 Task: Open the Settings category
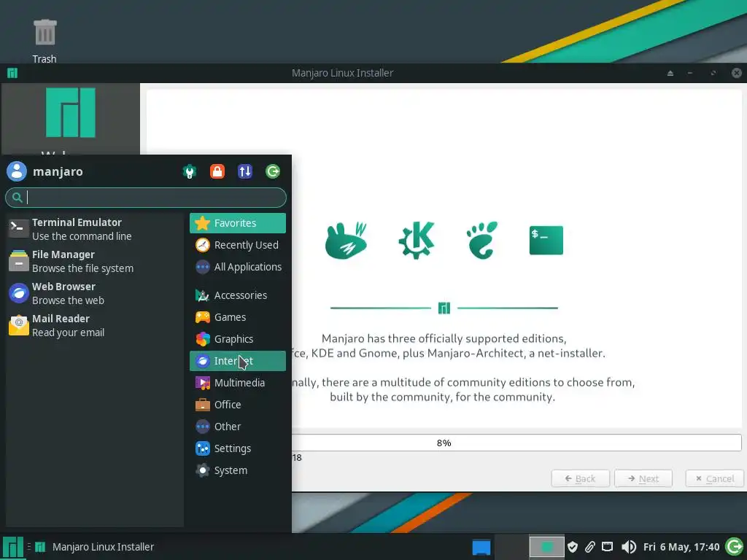[x=238, y=448]
